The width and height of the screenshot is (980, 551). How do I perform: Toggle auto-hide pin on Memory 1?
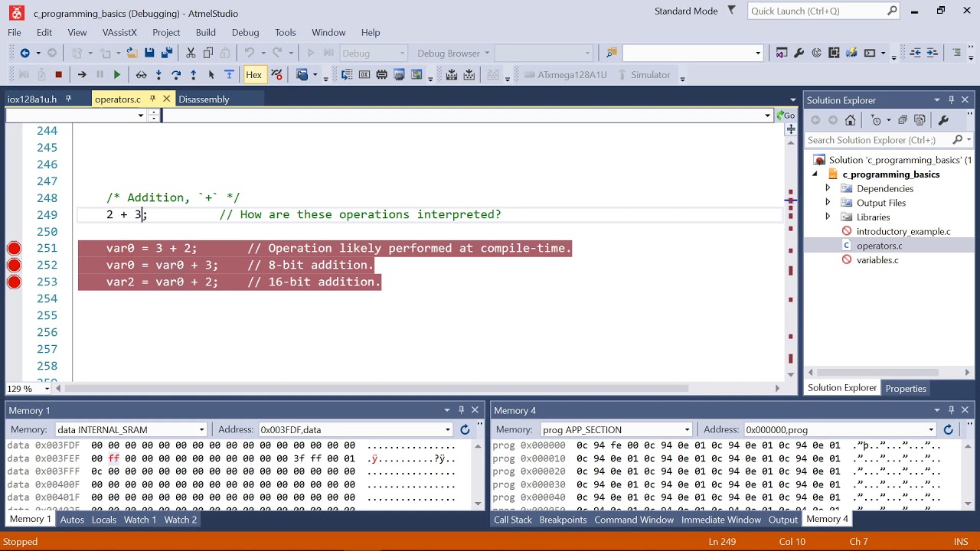(461, 410)
